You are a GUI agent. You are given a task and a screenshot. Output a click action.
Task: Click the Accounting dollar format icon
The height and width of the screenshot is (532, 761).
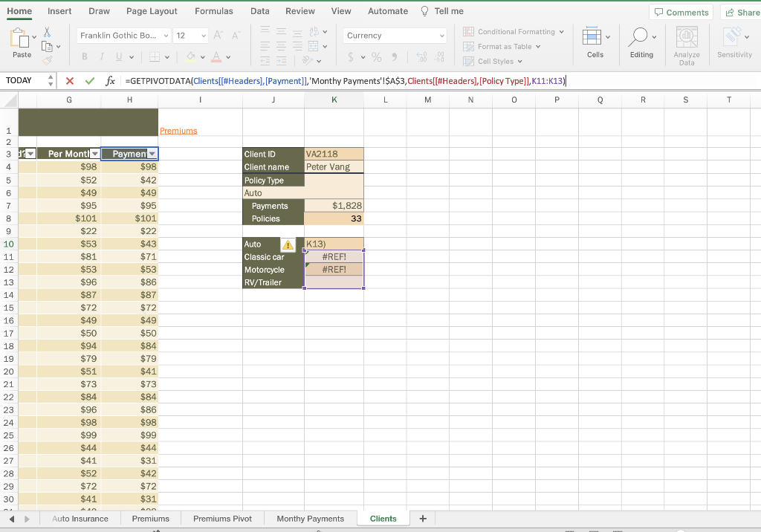click(351, 57)
